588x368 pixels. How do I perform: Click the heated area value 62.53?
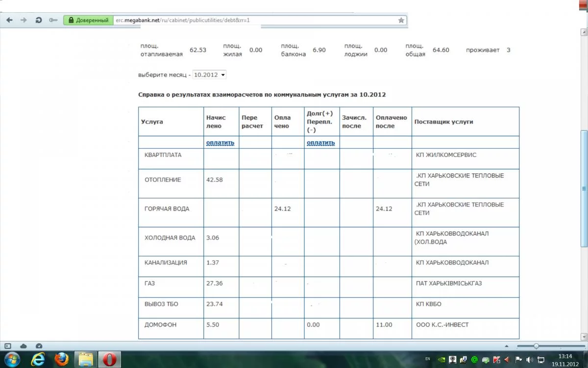click(x=198, y=50)
